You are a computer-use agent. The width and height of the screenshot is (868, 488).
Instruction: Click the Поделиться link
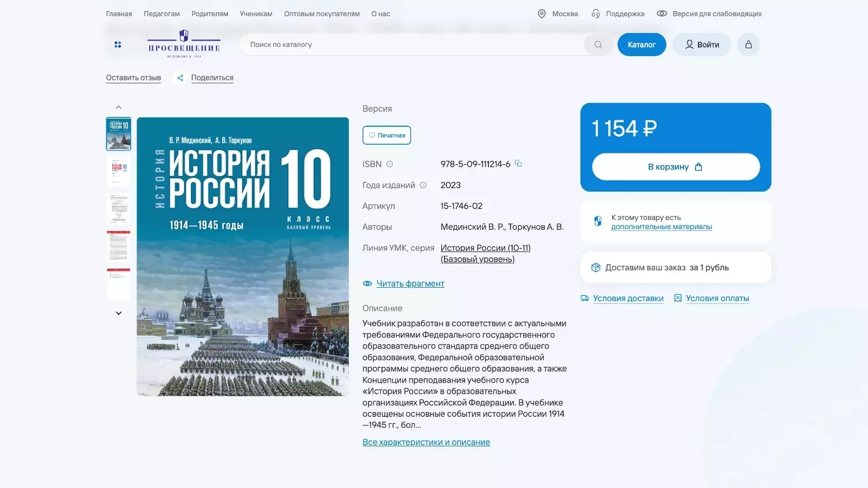(x=212, y=78)
